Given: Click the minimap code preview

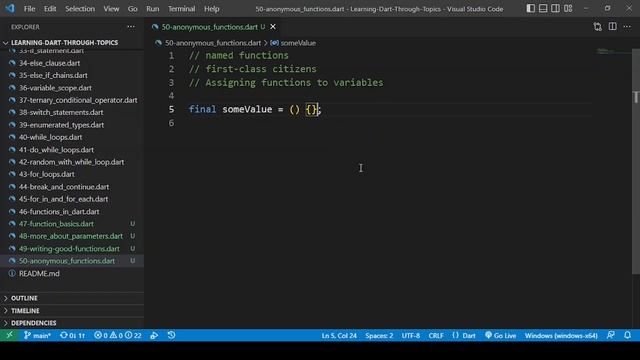Looking at the screenshot, I should click(612, 51).
